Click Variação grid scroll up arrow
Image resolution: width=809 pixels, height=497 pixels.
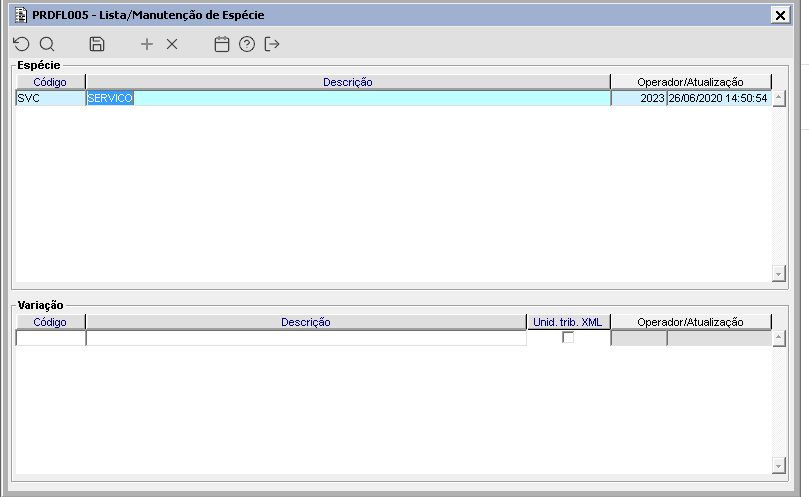779,339
